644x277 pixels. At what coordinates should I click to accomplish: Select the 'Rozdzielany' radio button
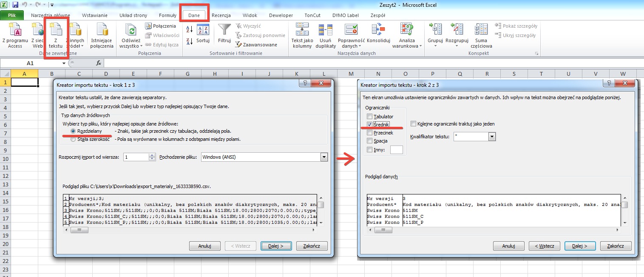(74, 131)
